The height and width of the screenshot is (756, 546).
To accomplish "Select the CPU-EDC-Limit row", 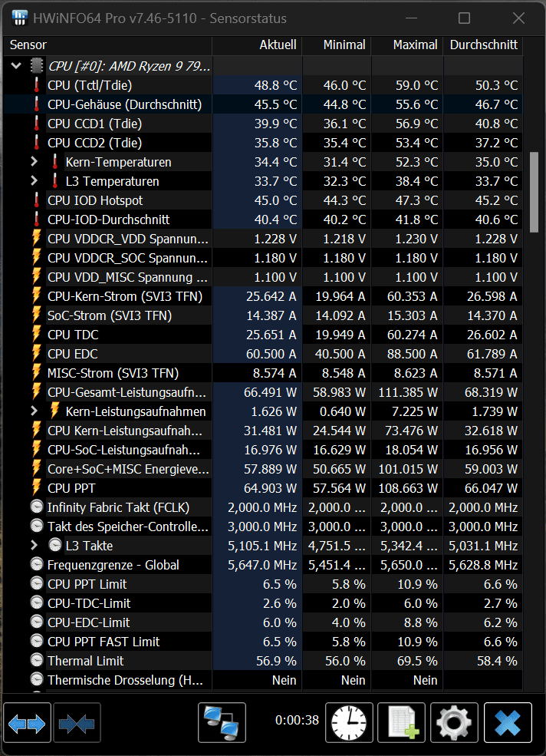I will coord(263,622).
